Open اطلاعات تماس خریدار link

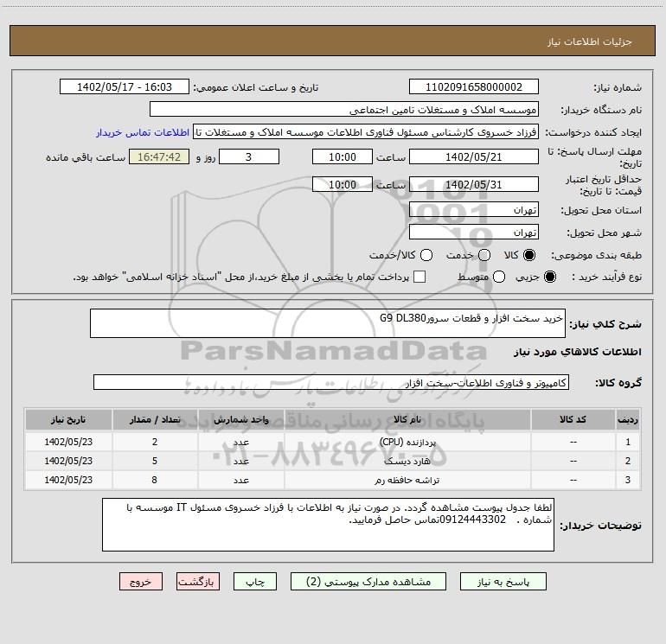pos(143,132)
